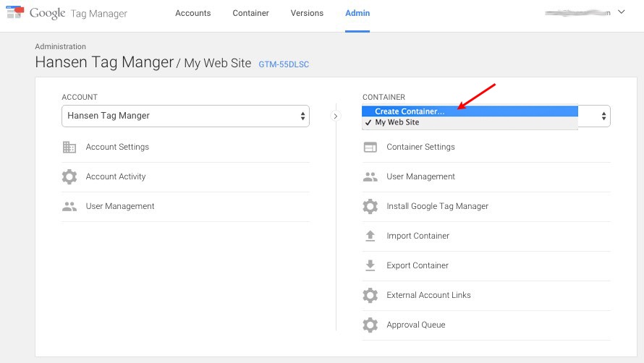Click the Container Settings window icon
Screen dimensions: 644x363
click(370, 148)
